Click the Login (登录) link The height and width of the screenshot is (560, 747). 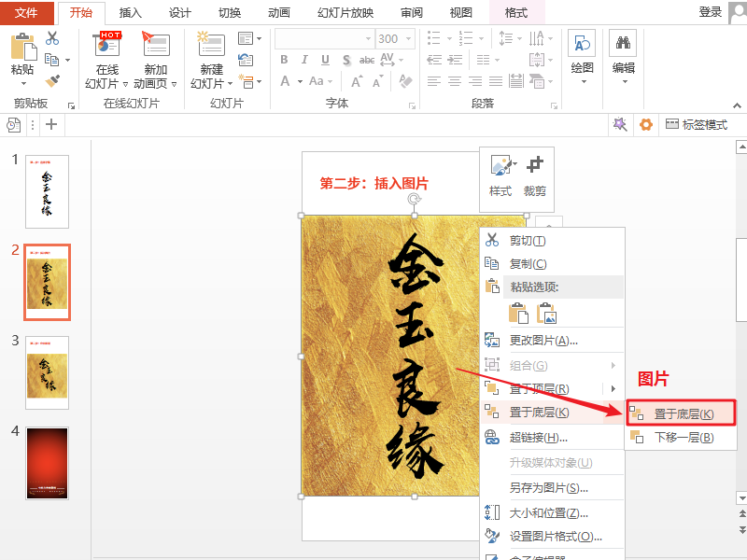(711, 12)
